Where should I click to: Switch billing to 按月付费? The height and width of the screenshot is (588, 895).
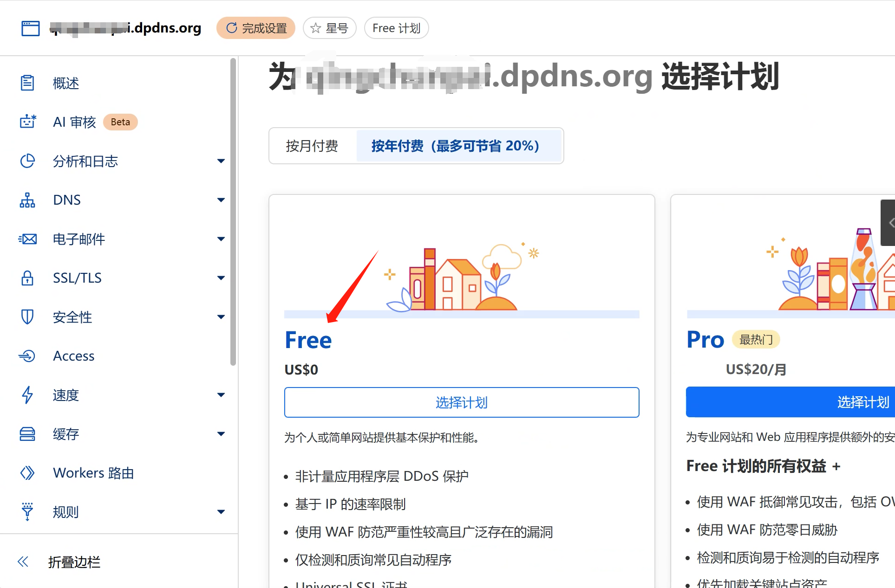(x=312, y=146)
